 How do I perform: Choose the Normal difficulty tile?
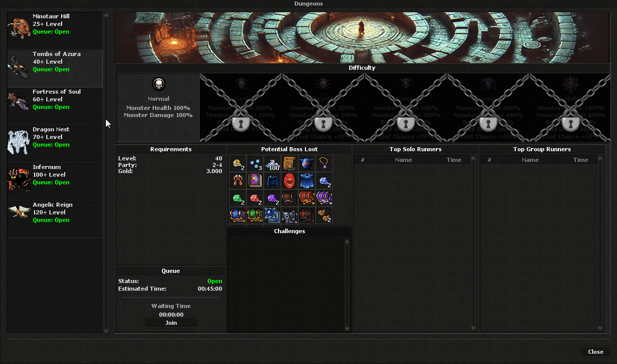(x=158, y=107)
